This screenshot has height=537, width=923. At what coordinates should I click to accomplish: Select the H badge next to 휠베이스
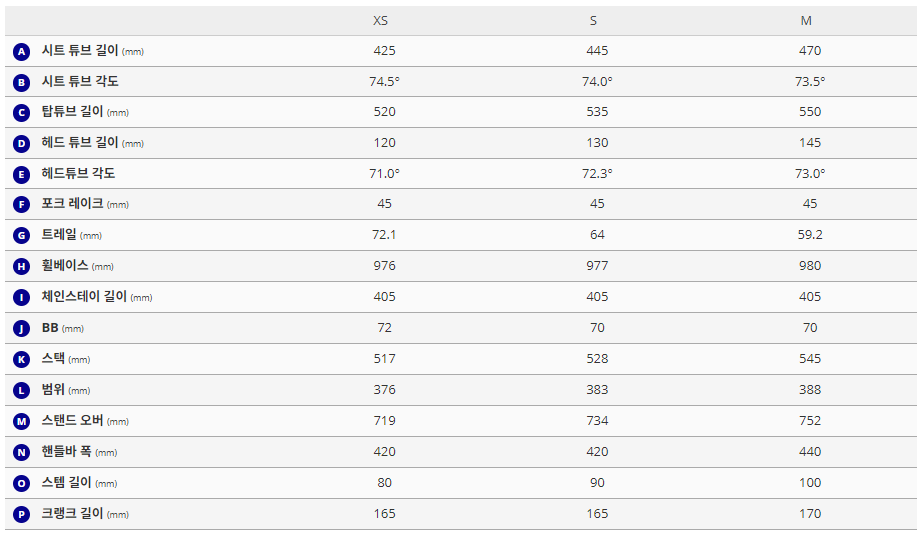22,266
